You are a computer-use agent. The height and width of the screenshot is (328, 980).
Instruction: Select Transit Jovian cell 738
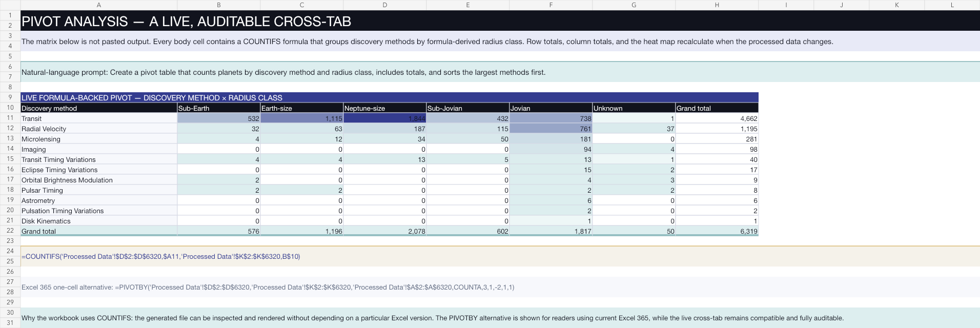[551, 118]
